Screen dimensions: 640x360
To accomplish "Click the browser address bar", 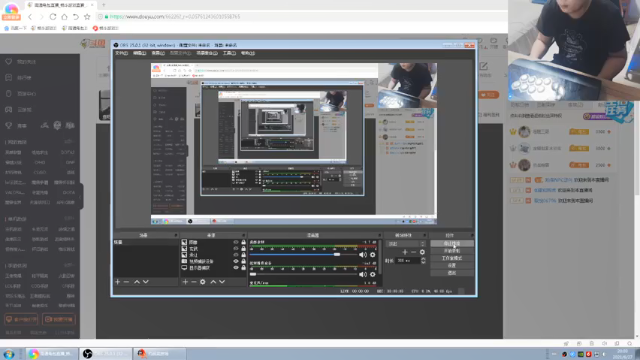I will [302, 17].
